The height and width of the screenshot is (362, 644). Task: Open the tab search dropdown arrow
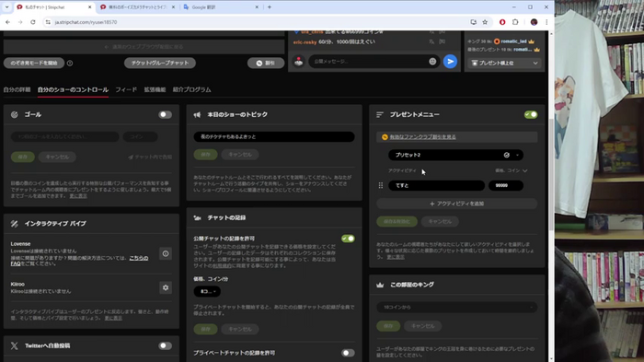pos(7,7)
